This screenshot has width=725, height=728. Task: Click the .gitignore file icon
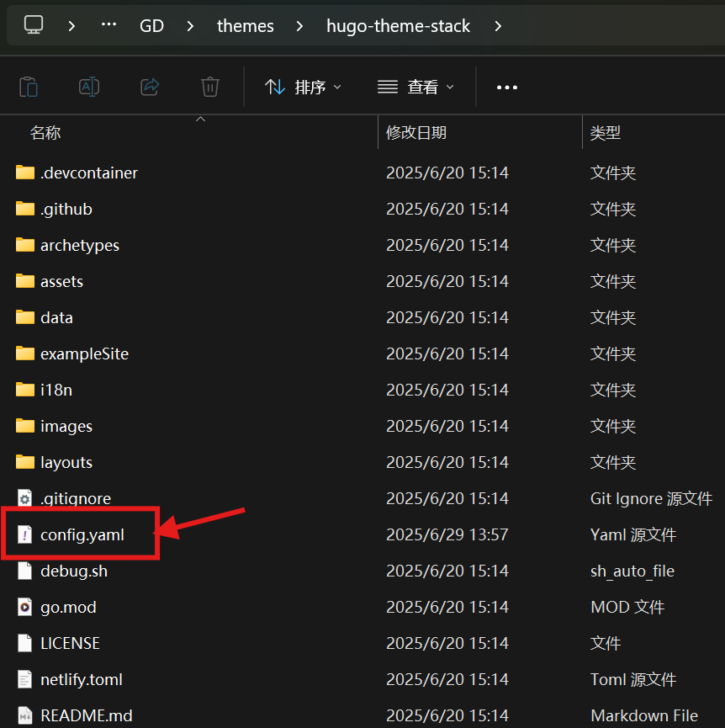point(25,498)
